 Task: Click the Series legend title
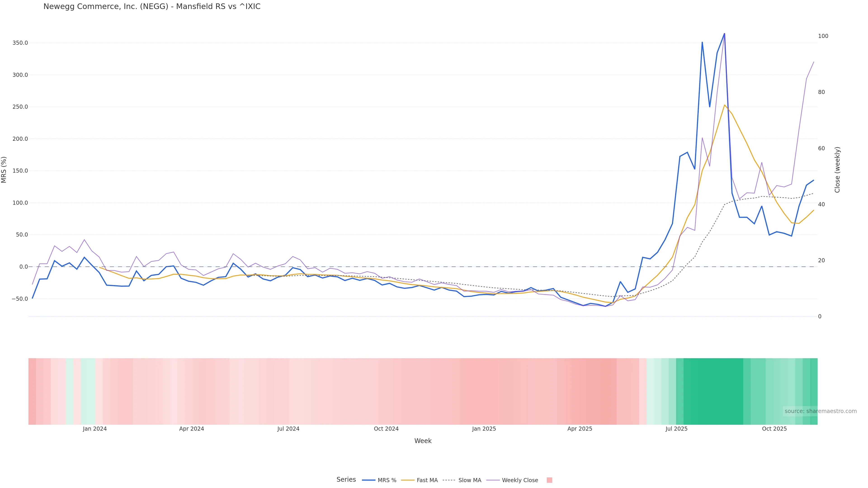click(346, 480)
